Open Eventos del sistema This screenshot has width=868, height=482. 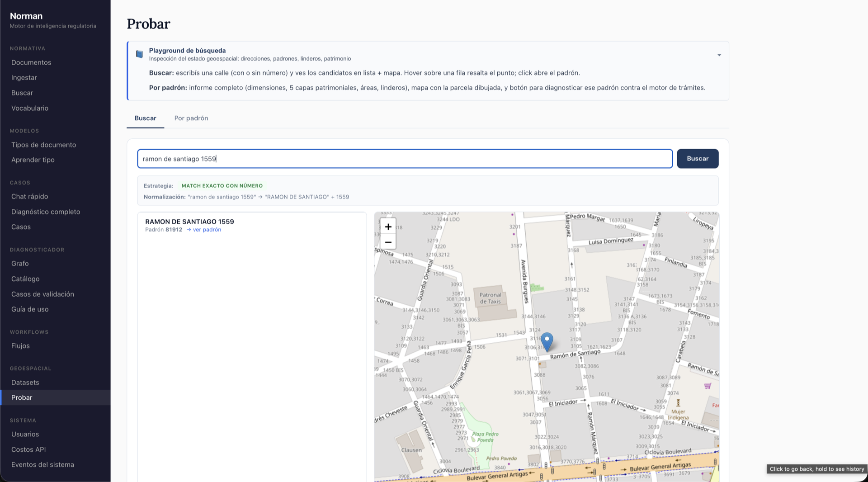[x=42, y=464]
